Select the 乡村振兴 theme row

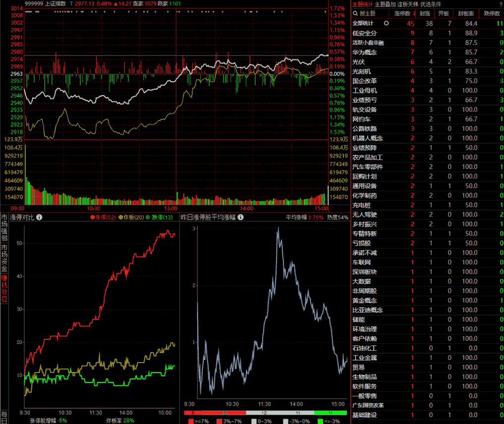(x=428, y=224)
